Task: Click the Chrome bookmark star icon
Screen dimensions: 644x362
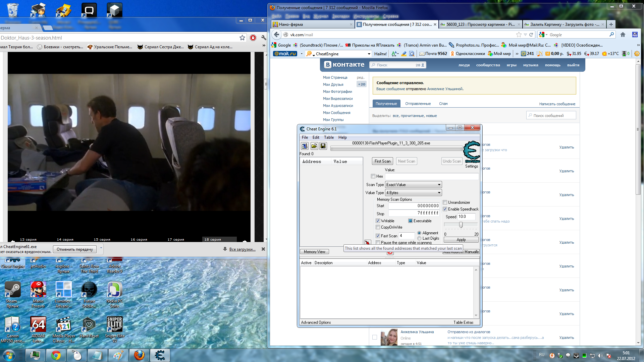Action: (242, 38)
